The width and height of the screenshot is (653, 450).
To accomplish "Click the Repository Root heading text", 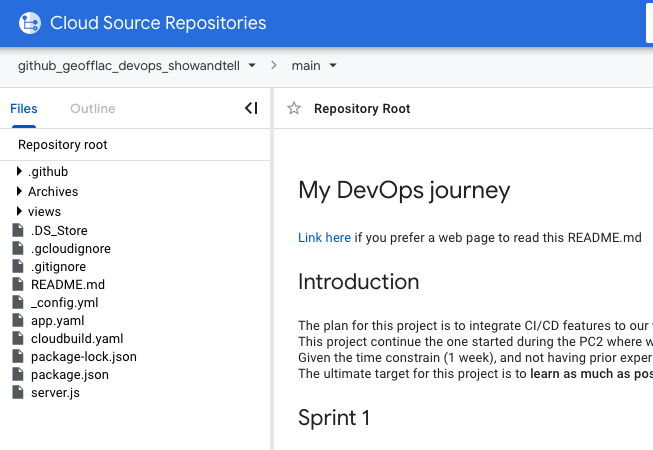I will (362, 109).
